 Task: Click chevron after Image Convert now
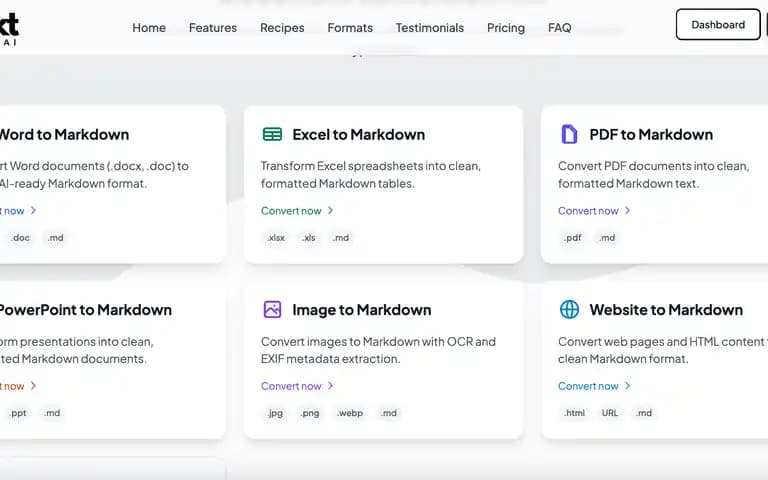tap(330, 385)
